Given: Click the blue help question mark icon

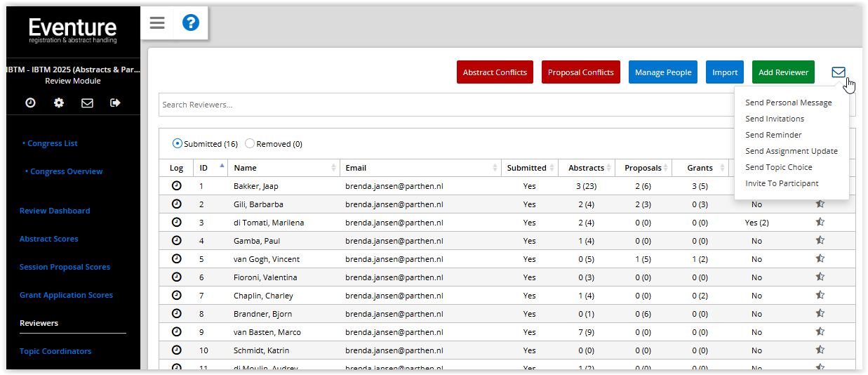Looking at the screenshot, I should 190,23.
